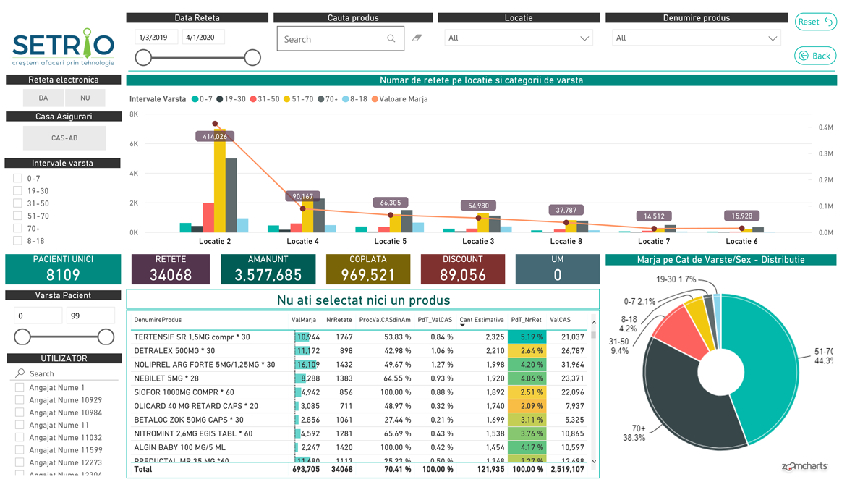Click the start date field 1/3/2019

(x=156, y=38)
